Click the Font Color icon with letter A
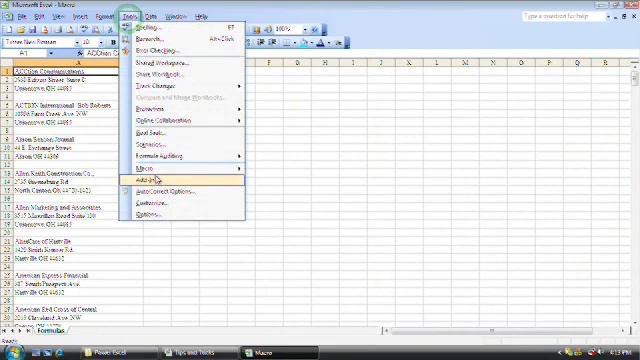640x360 pixels. coord(320,42)
